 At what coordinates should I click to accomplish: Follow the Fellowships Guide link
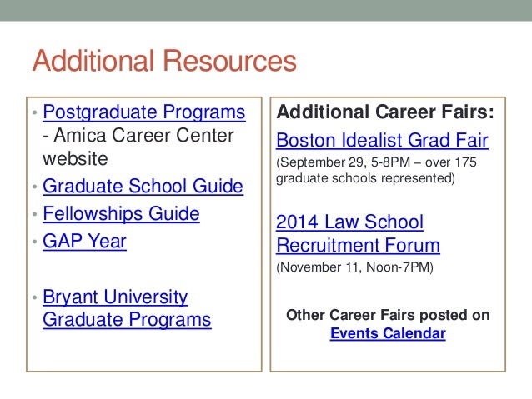(121, 214)
